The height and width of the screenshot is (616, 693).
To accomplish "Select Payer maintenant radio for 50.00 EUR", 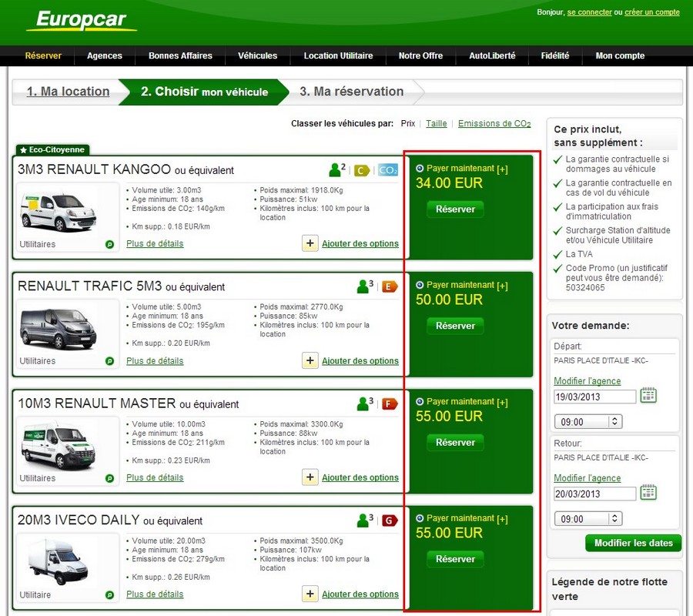I will coord(420,285).
